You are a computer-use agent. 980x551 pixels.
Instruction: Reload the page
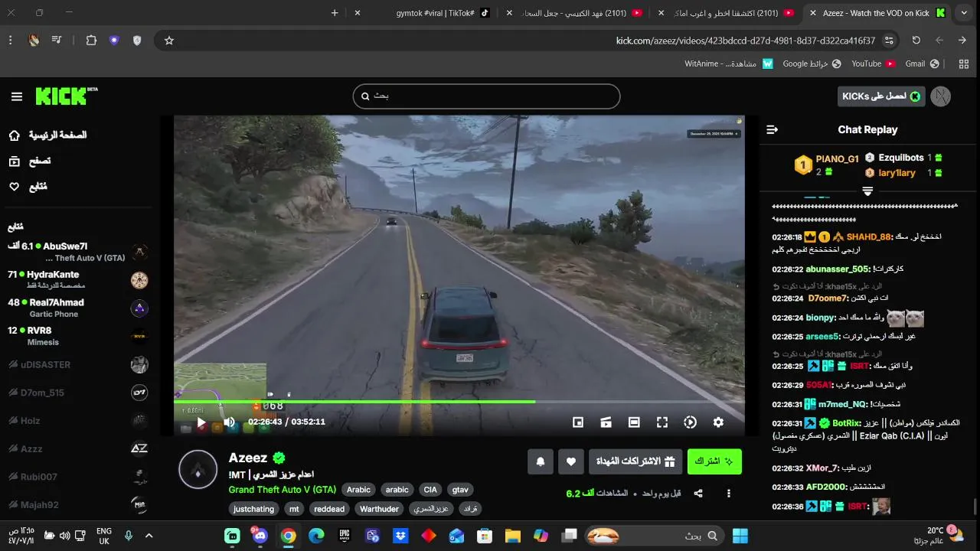click(x=916, y=41)
